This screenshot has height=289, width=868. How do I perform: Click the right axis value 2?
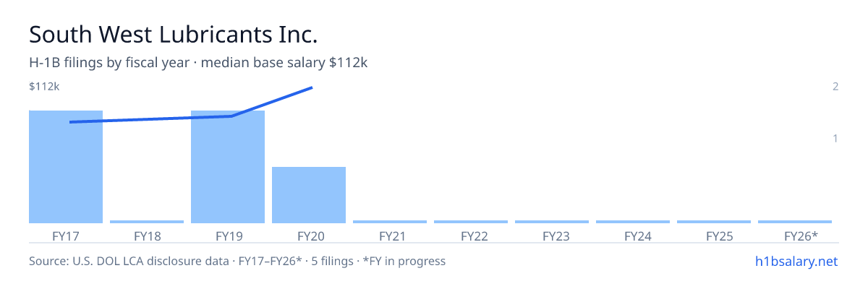click(x=835, y=87)
